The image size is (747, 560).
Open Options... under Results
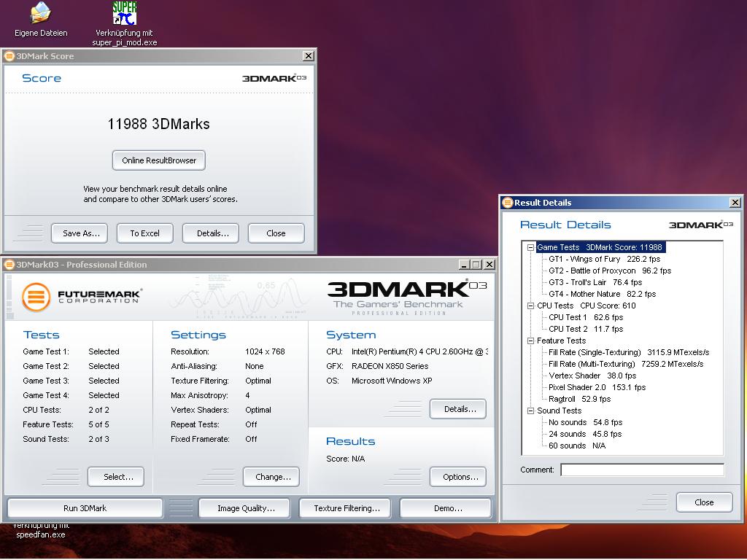pos(458,477)
